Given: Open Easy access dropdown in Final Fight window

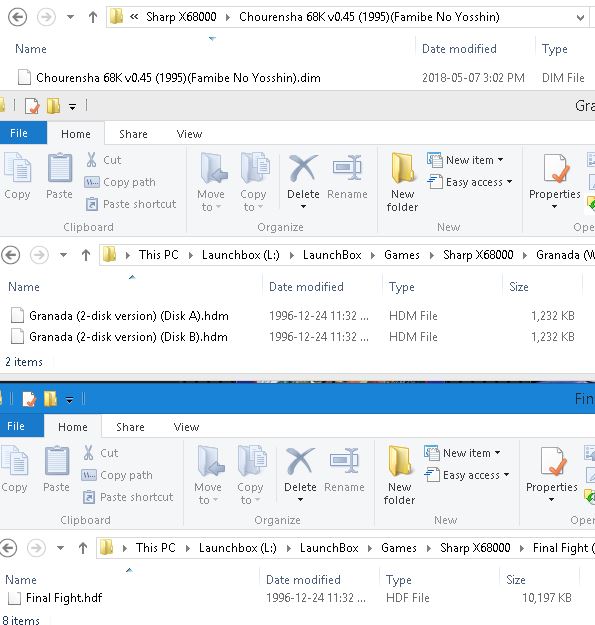Looking at the screenshot, I should (x=466, y=475).
